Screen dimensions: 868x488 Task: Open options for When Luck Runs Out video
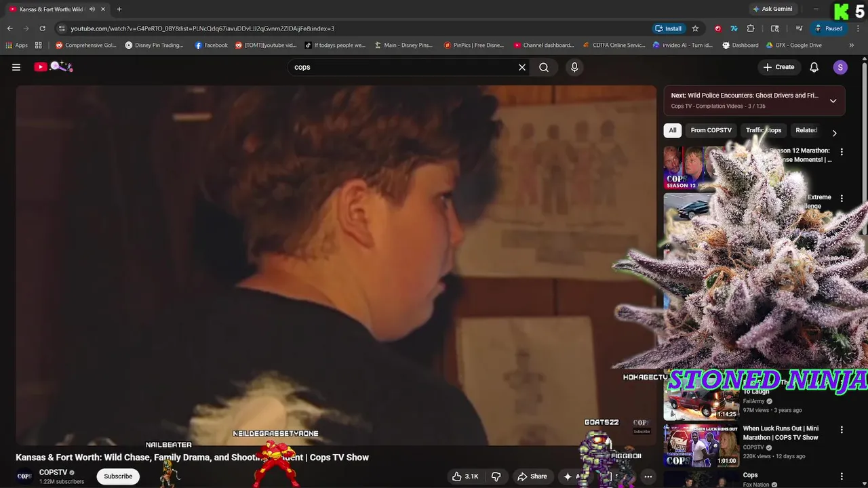[x=842, y=430]
